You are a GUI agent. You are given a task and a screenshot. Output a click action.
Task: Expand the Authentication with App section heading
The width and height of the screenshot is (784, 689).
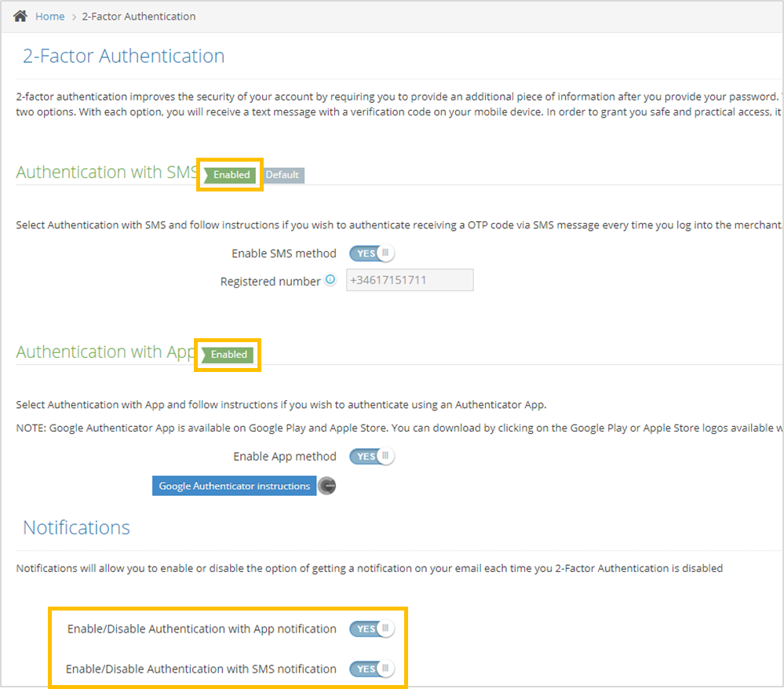pos(102,352)
